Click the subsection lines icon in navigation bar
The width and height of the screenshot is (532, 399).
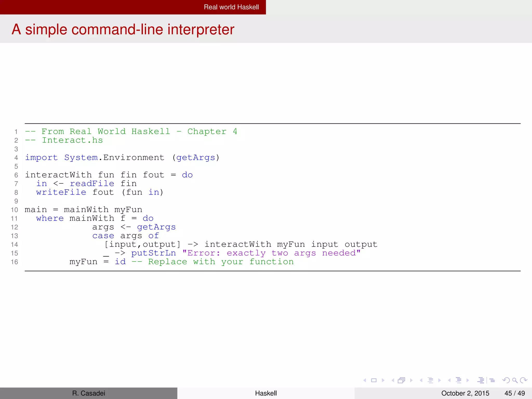coord(430,380)
